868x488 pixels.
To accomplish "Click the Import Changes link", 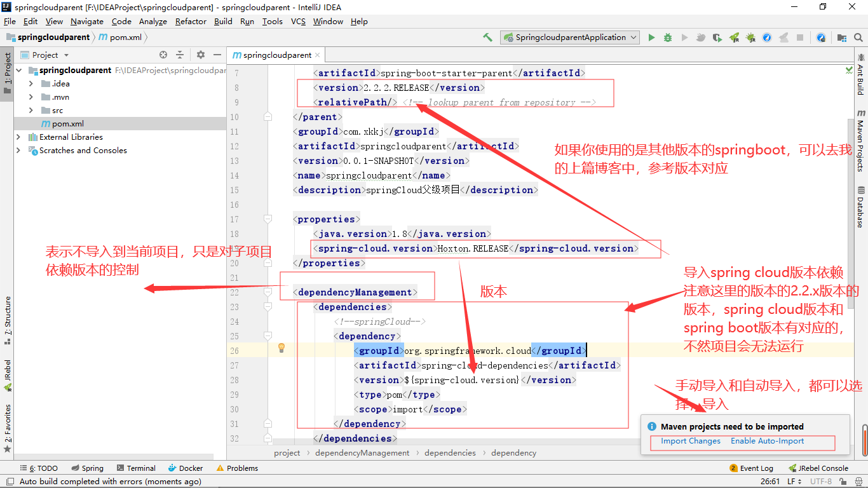I will [691, 441].
